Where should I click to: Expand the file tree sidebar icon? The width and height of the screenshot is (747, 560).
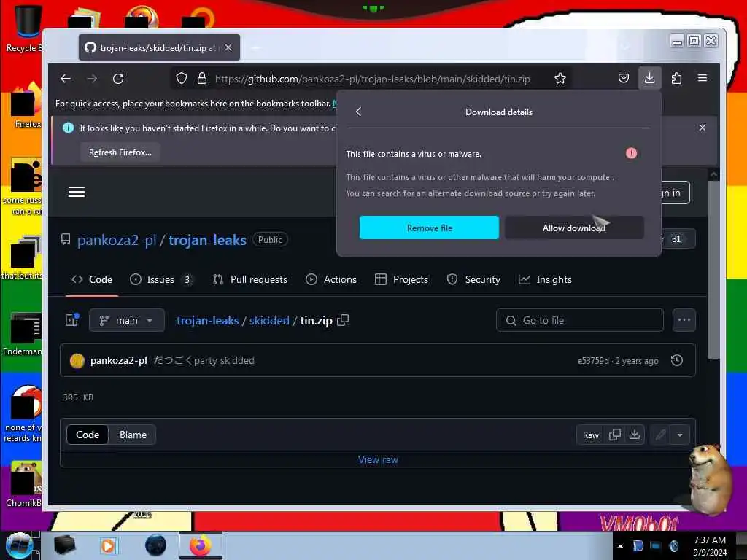coord(72,320)
